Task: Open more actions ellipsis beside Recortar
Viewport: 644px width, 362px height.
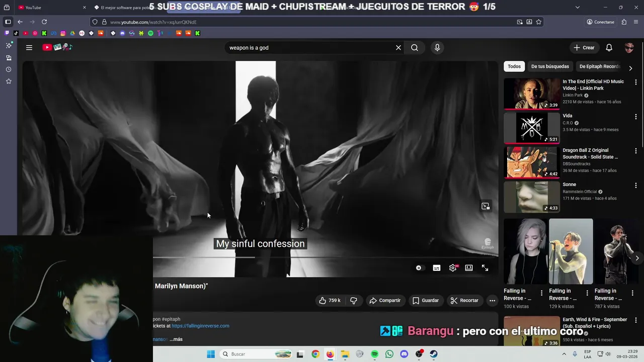Action: 492,301
